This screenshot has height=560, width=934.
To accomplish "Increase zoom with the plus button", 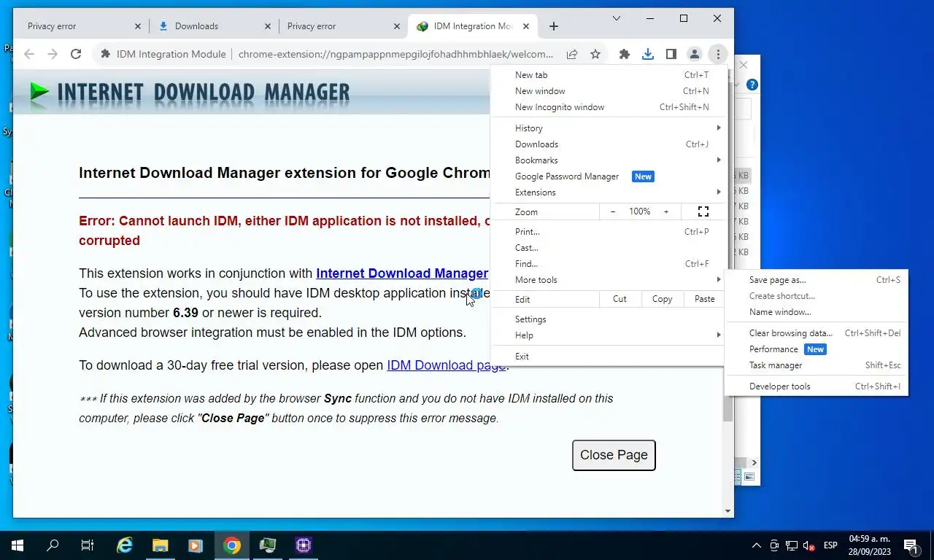I will [666, 211].
